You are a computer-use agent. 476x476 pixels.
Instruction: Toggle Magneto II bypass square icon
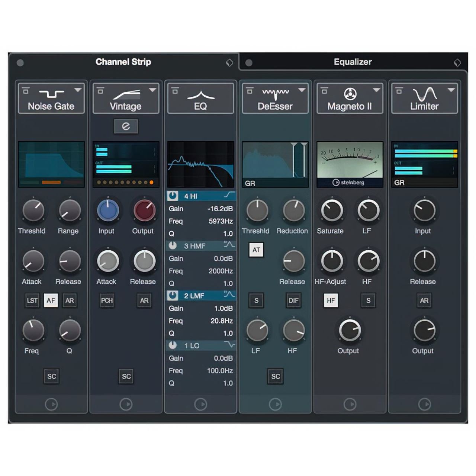[x=324, y=91]
